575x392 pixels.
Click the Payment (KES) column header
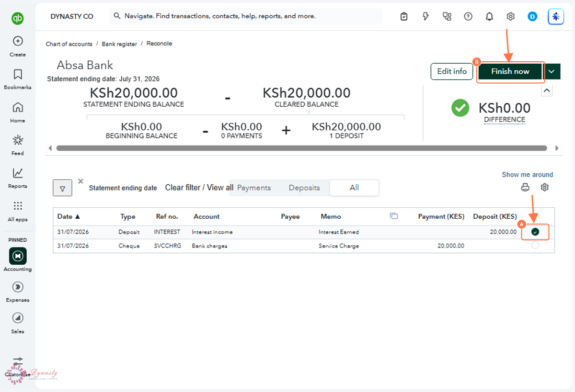[441, 216]
